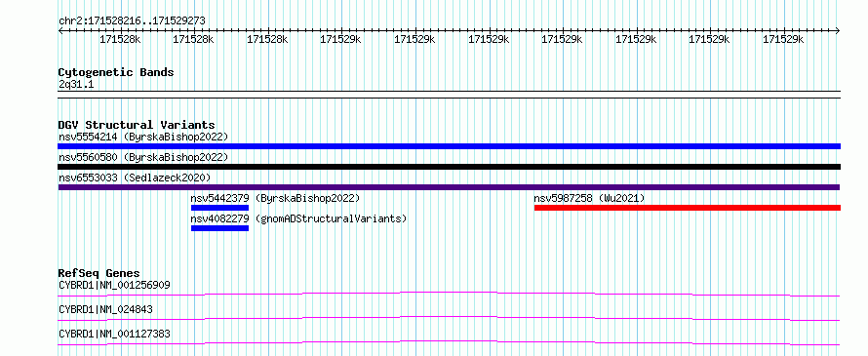Image resolution: width=868 pixels, height=356 pixels.
Task: Click the red bar for nsv5987258
Action: tap(688, 208)
